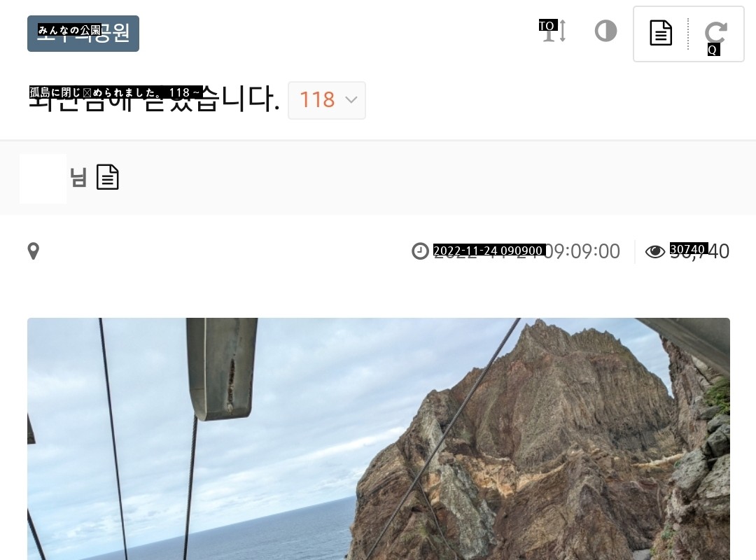Expand the 118 comments dropdown
This screenshot has height=560, width=756.
[327, 100]
